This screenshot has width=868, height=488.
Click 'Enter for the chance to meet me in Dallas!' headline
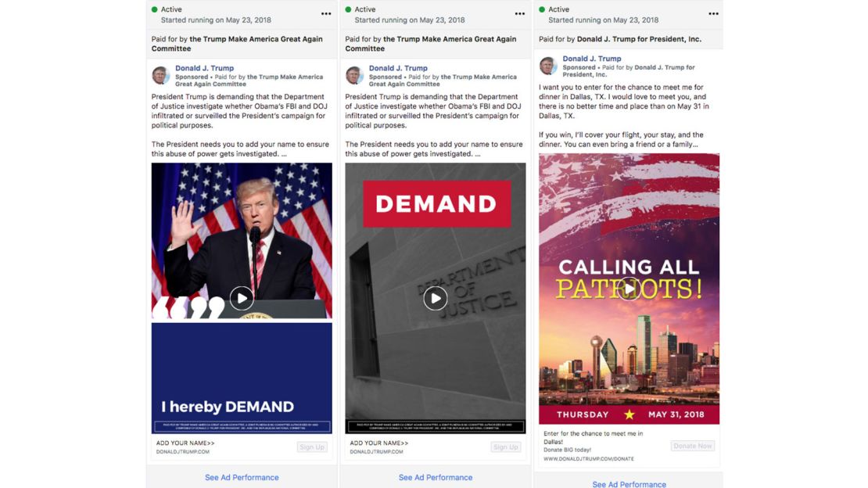[x=593, y=438]
